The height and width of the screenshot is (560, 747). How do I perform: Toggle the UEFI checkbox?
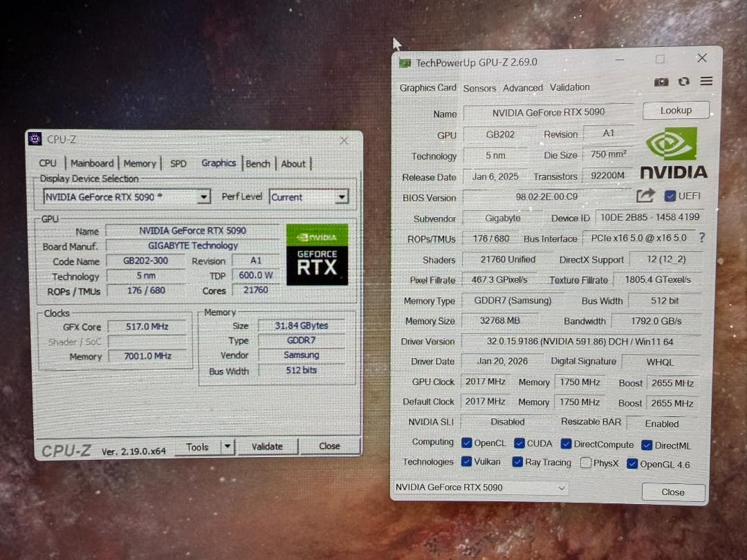point(670,196)
